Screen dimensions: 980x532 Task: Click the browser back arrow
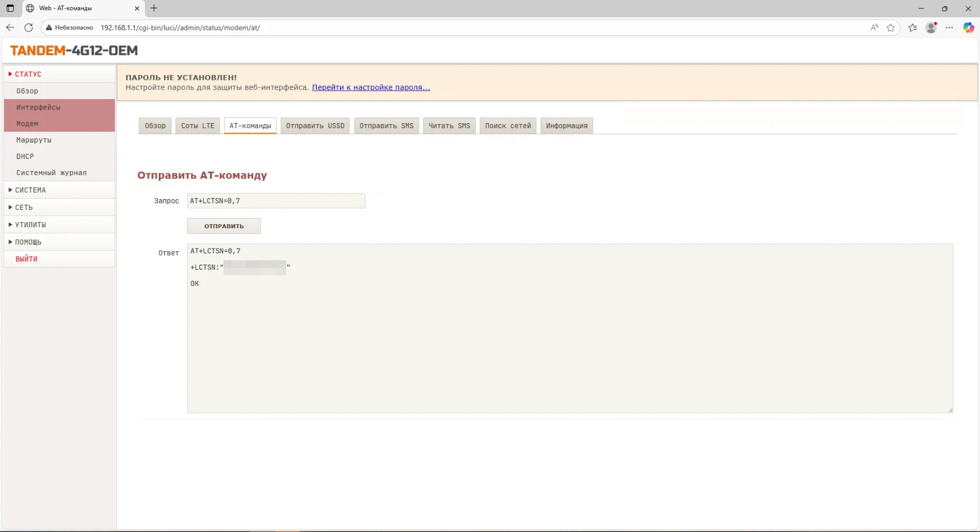tap(10, 27)
